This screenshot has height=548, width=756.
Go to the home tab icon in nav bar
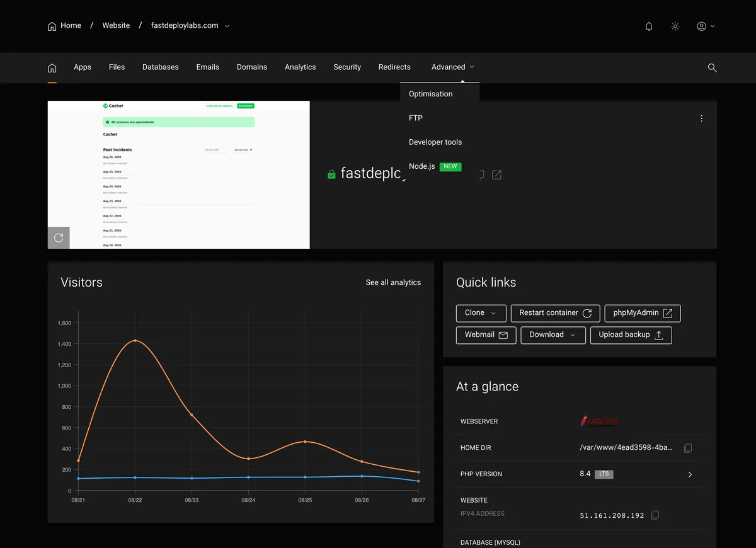pyautogui.click(x=52, y=67)
